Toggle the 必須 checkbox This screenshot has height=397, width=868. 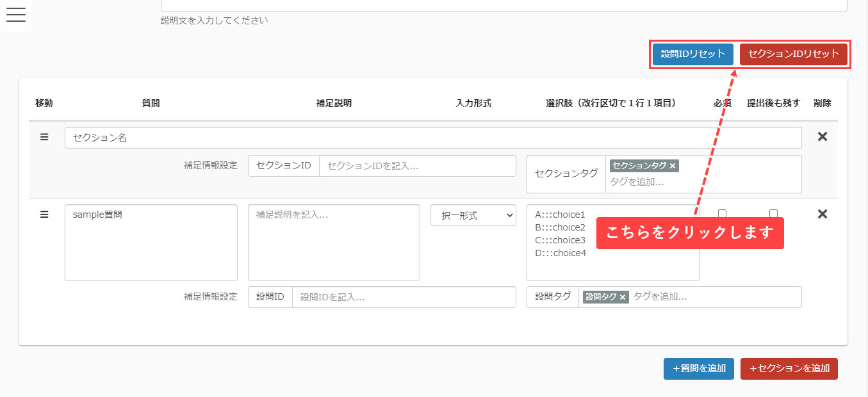pos(722,214)
